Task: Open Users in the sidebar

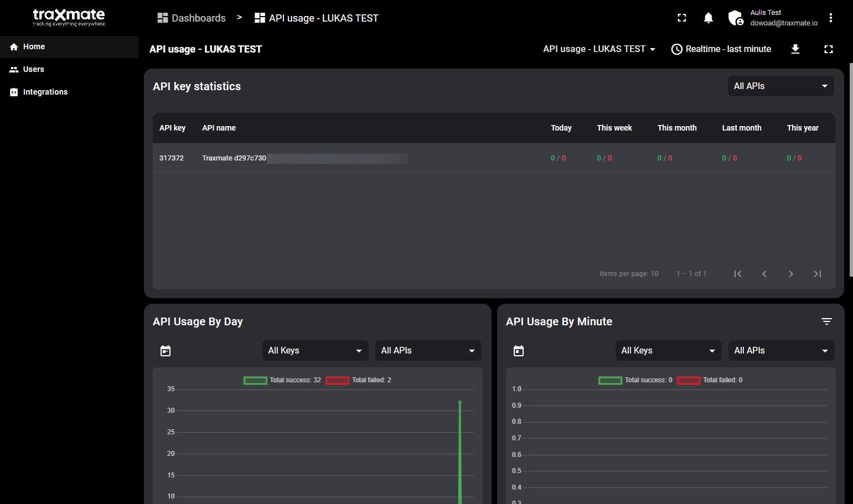Action: coord(33,69)
